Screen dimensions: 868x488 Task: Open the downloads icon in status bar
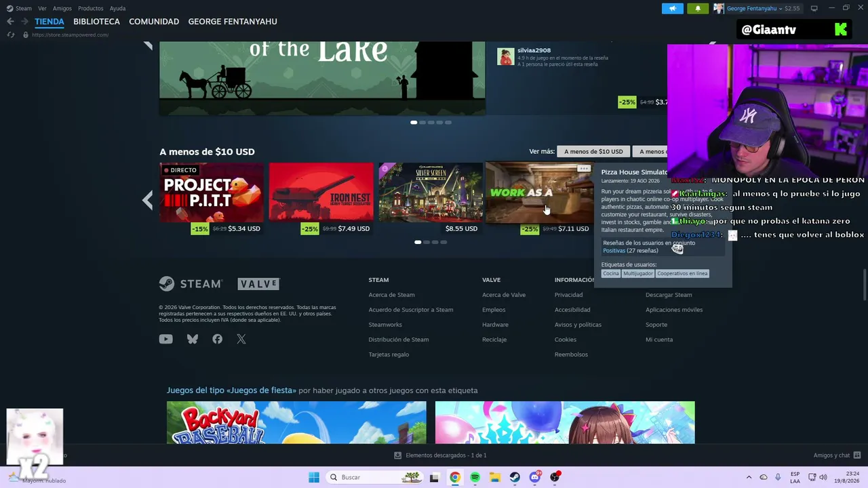(x=398, y=455)
